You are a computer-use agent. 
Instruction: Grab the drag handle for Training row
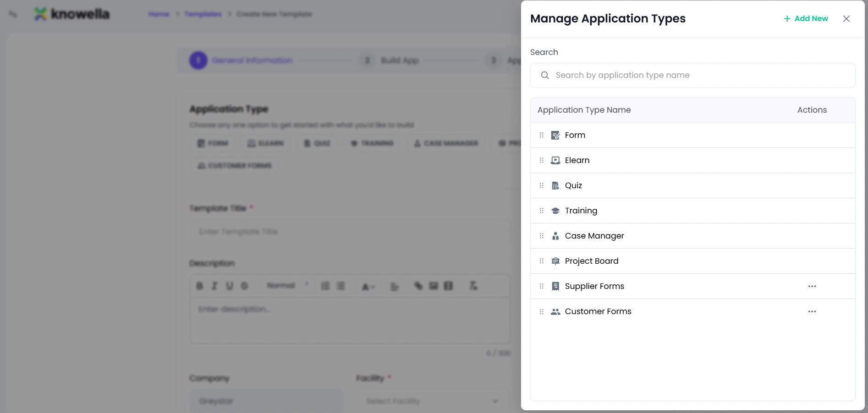click(x=542, y=211)
